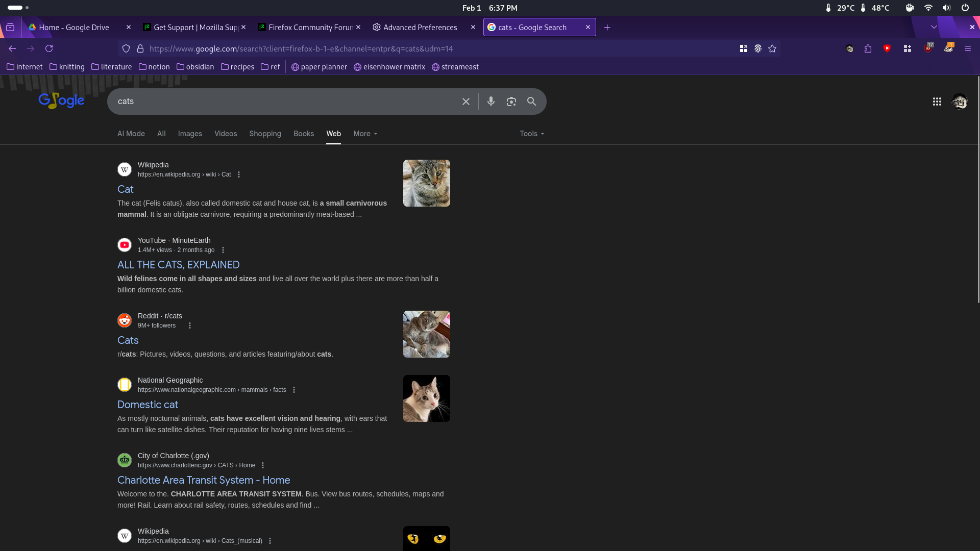
Task: Bookmark this page with the star icon
Action: click(x=772, y=48)
